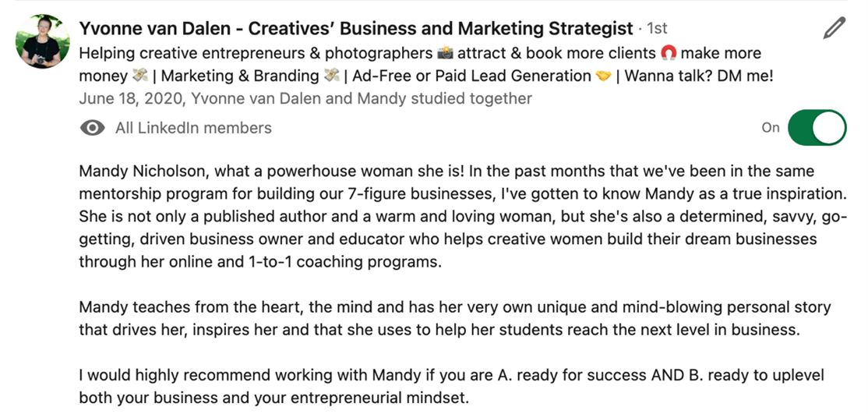Click the pencil edit recommendation icon
Screen dimensions: 868x414
click(x=834, y=28)
